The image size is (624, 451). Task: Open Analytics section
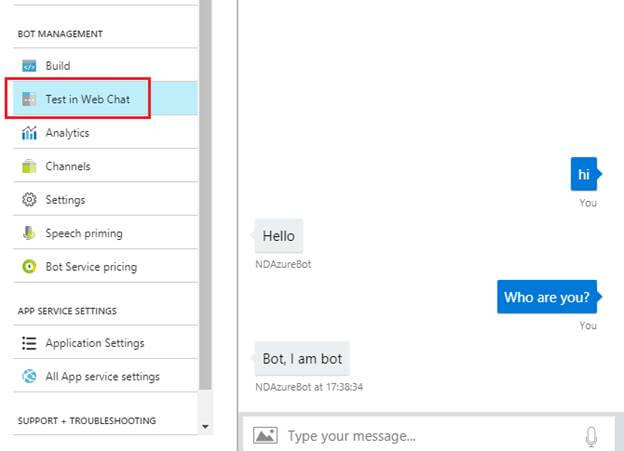tap(105, 133)
